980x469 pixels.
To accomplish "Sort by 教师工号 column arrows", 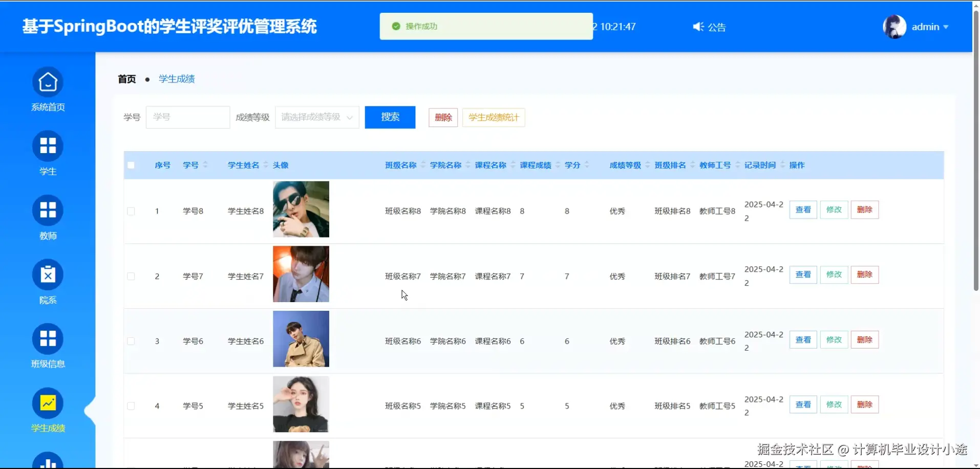I will coord(737,165).
